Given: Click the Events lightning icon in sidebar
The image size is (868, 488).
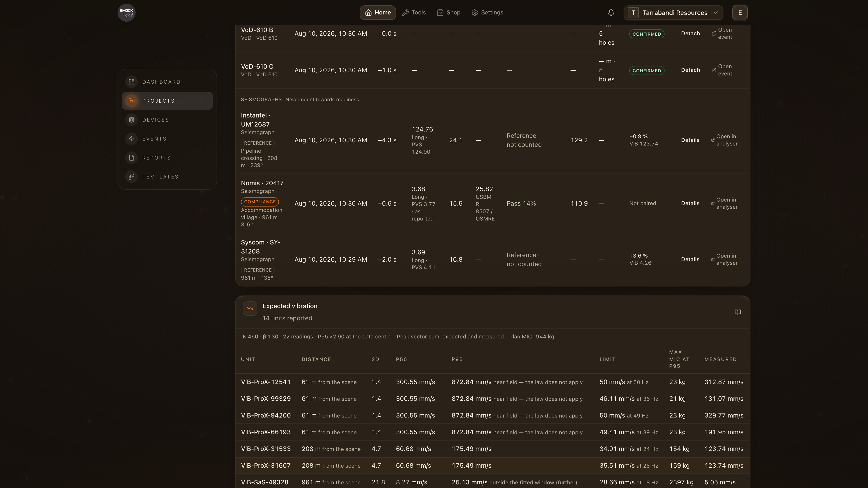Looking at the screenshot, I should (131, 139).
